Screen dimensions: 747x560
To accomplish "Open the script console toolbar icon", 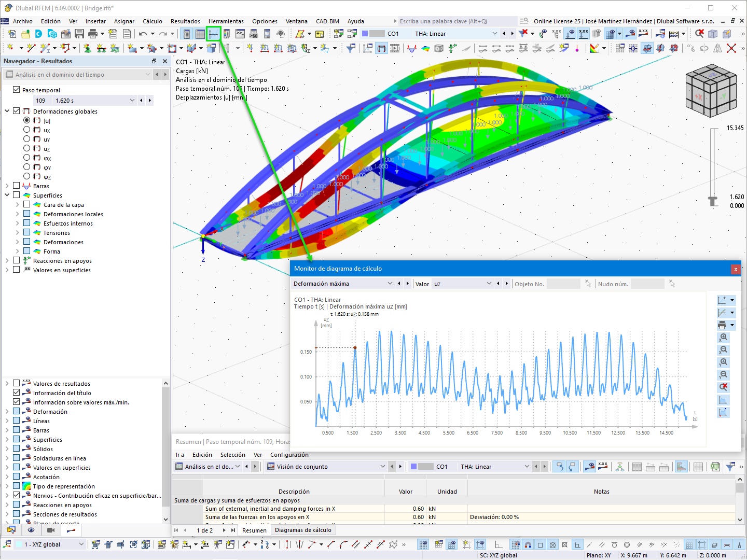I will pos(240,34).
